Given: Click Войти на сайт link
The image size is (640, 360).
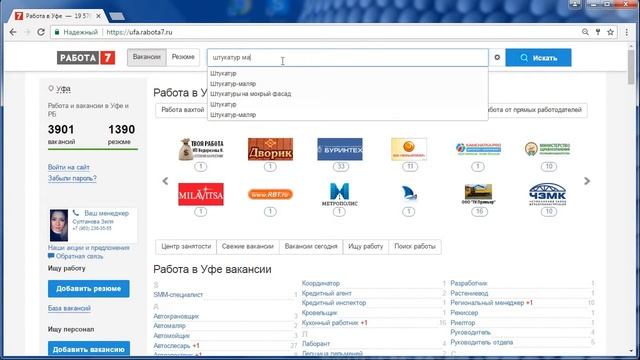Looking at the screenshot, I should [69, 167].
